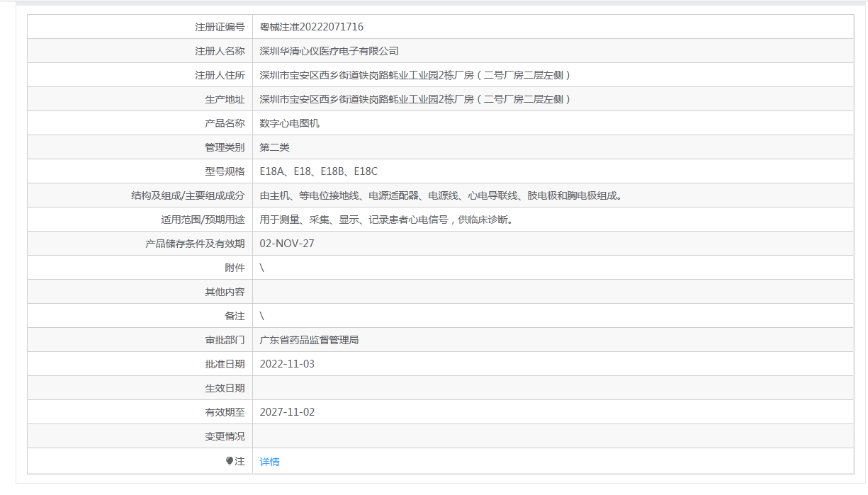Click model specs E18A、E18、E18B、E18C
868x495 pixels.
point(318,171)
